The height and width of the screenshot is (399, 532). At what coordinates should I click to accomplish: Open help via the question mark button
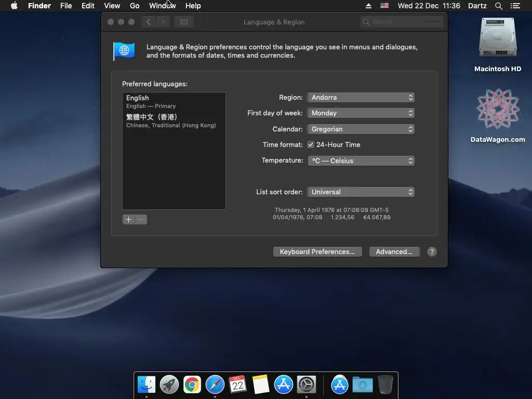coord(432,252)
